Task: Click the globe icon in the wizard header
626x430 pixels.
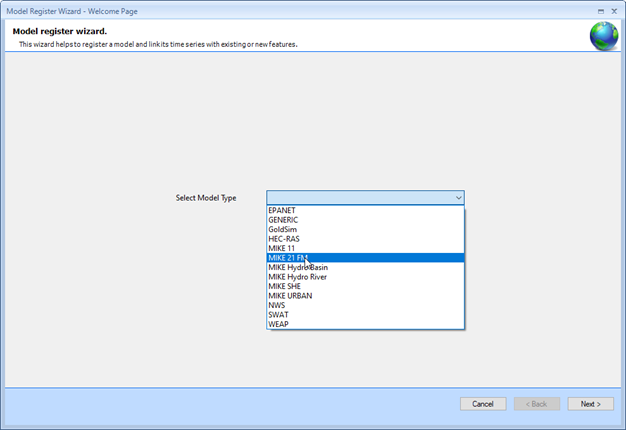Action: point(604,36)
